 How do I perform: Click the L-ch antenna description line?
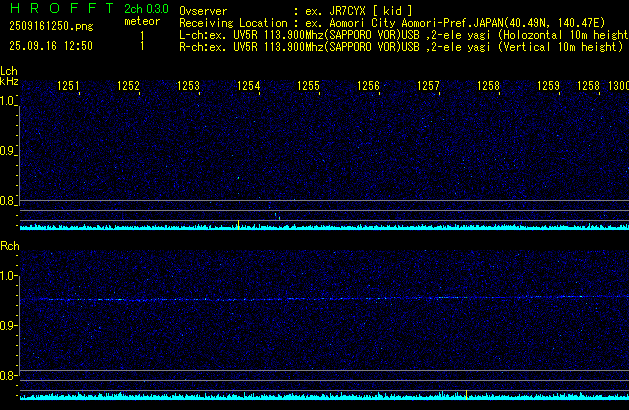(404, 35)
